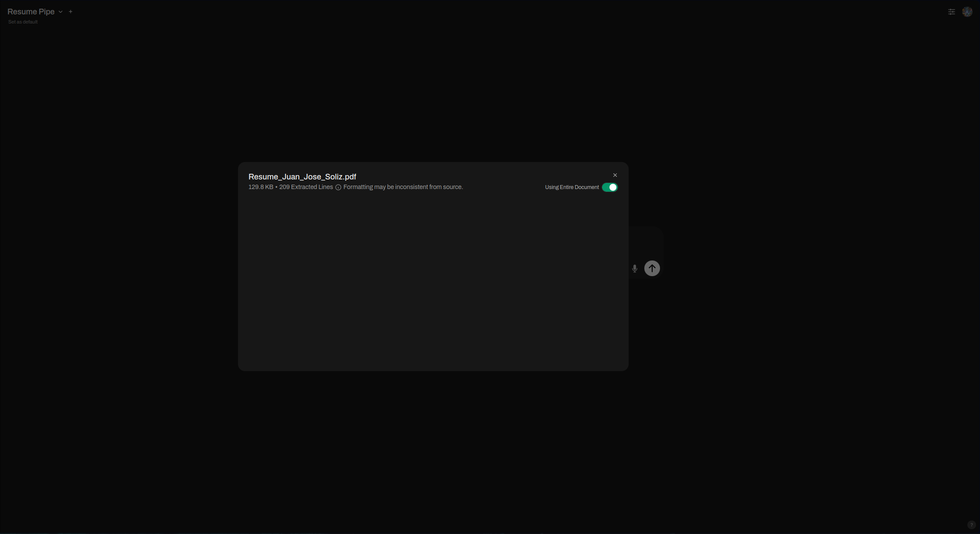This screenshot has height=534, width=980.
Task: Click the microphone voice input icon
Action: [x=635, y=268]
